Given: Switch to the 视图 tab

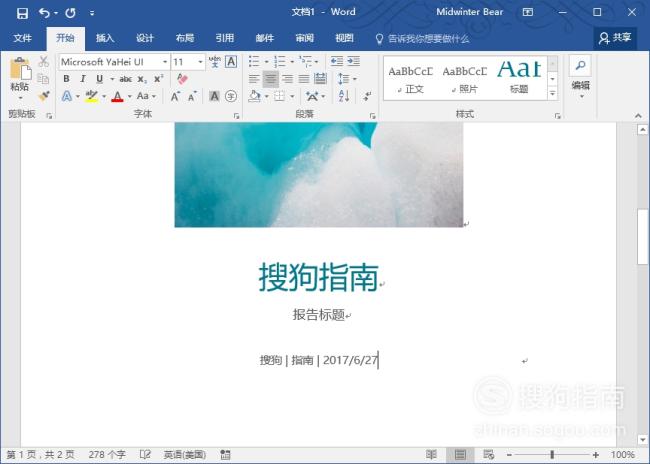Looking at the screenshot, I should click(x=344, y=39).
